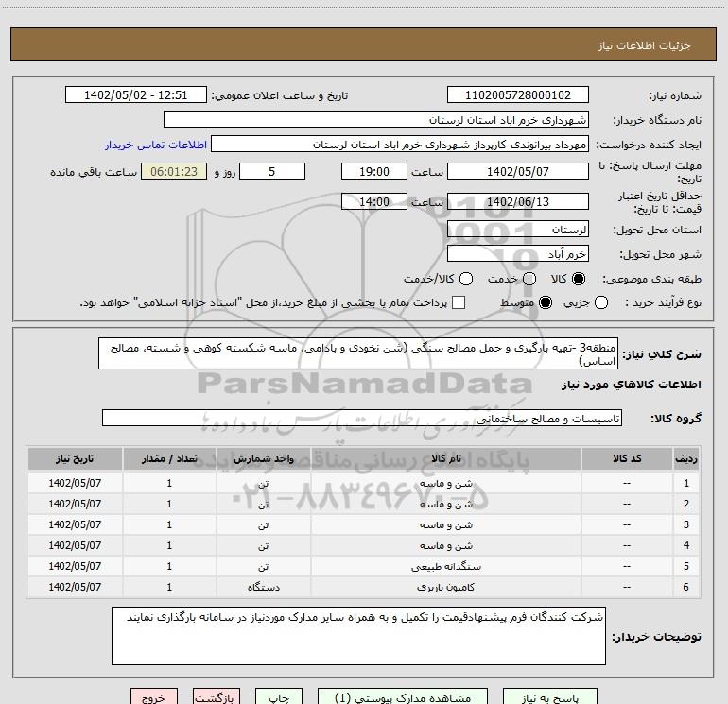Viewport: 728px width, 704px height.
Task: Click the تاریخ نیاز column header
Action: click(x=75, y=458)
